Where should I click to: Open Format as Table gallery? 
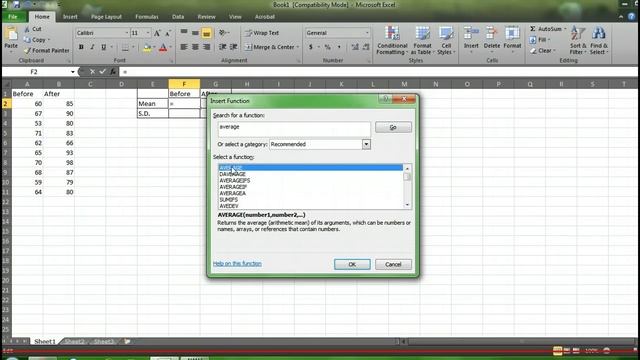(422, 40)
